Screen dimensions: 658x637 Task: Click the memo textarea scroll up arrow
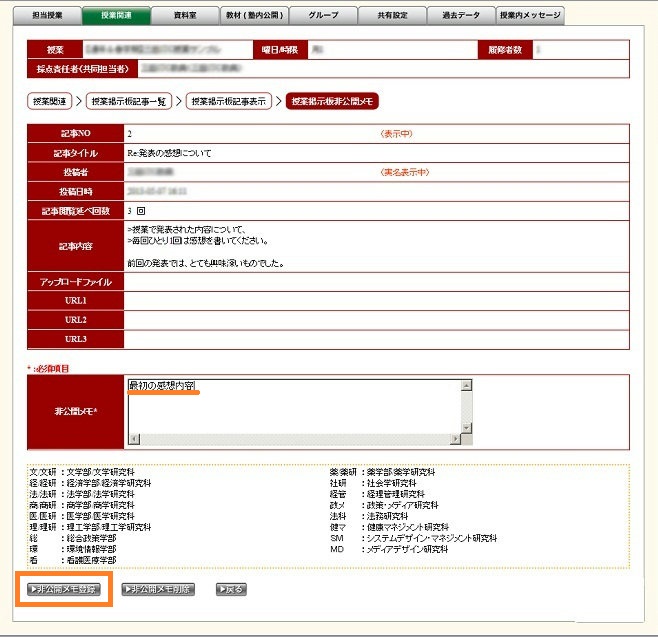(x=464, y=385)
